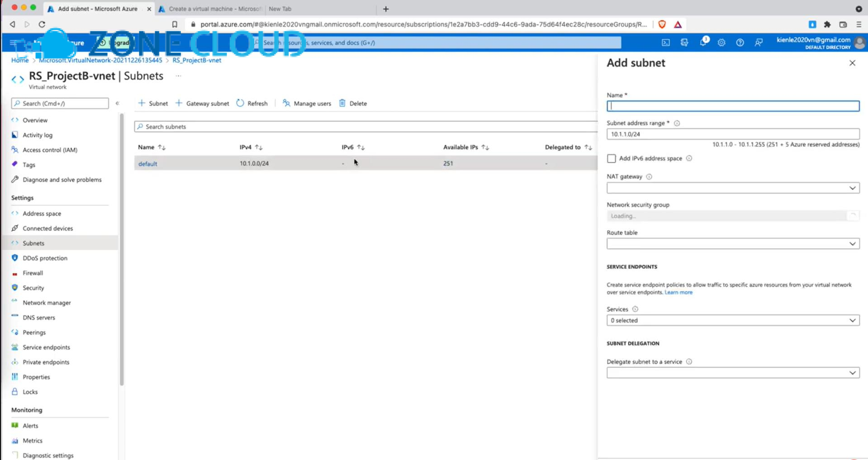Open the notifications bell icon

[703, 43]
